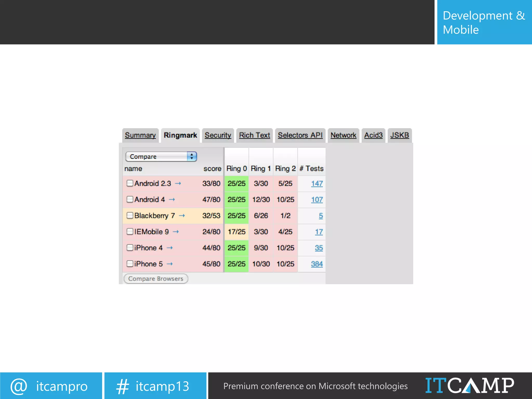The height and width of the screenshot is (399, 532).
Task: Click the arrow next to Blackberry 7
Action: coord(182,216)
